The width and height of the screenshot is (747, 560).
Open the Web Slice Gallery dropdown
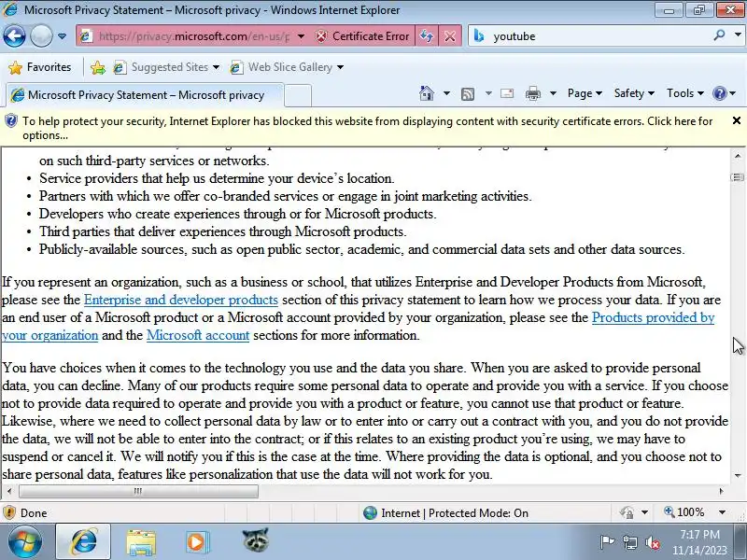tap(287, 67)
